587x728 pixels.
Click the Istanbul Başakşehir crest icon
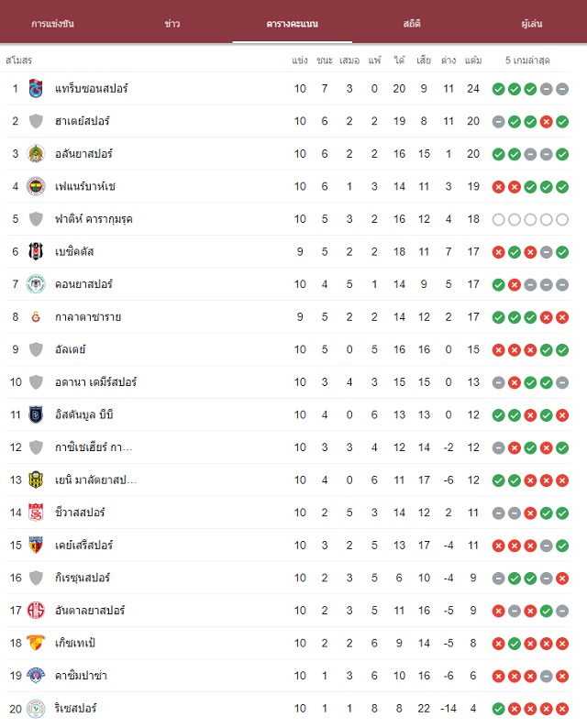[36, 414]
